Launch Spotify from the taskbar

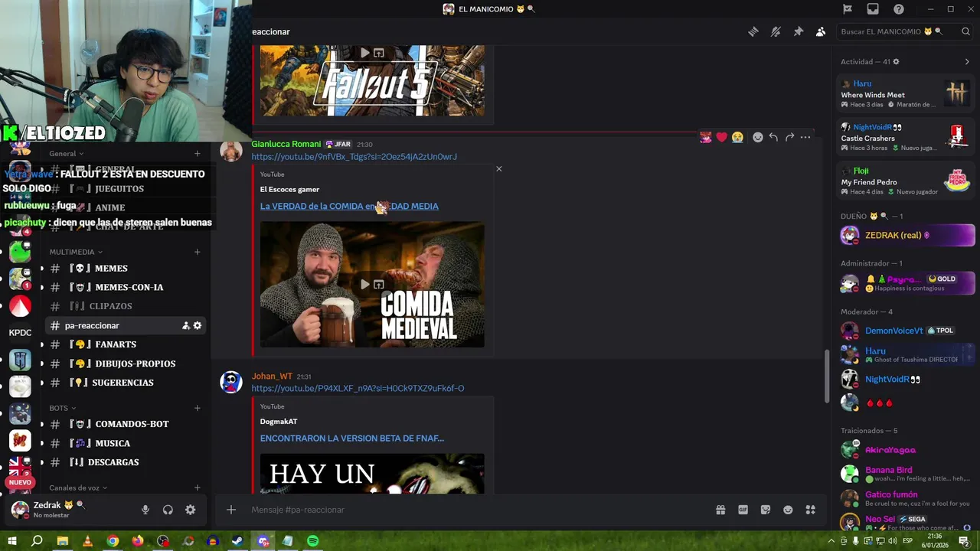click(312, 541)
